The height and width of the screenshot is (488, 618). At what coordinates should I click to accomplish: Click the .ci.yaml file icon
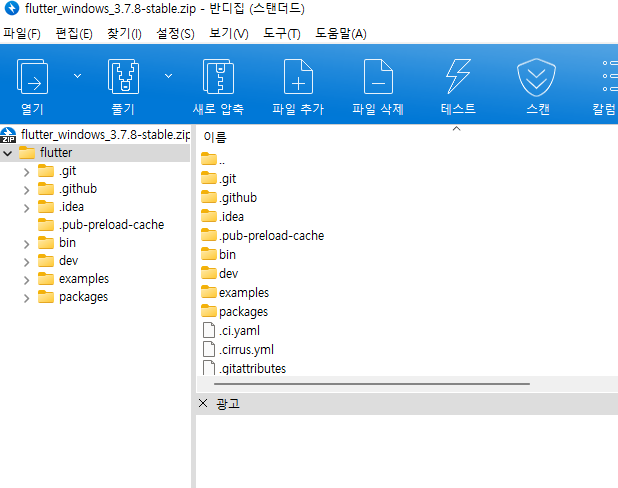point(209,330)
